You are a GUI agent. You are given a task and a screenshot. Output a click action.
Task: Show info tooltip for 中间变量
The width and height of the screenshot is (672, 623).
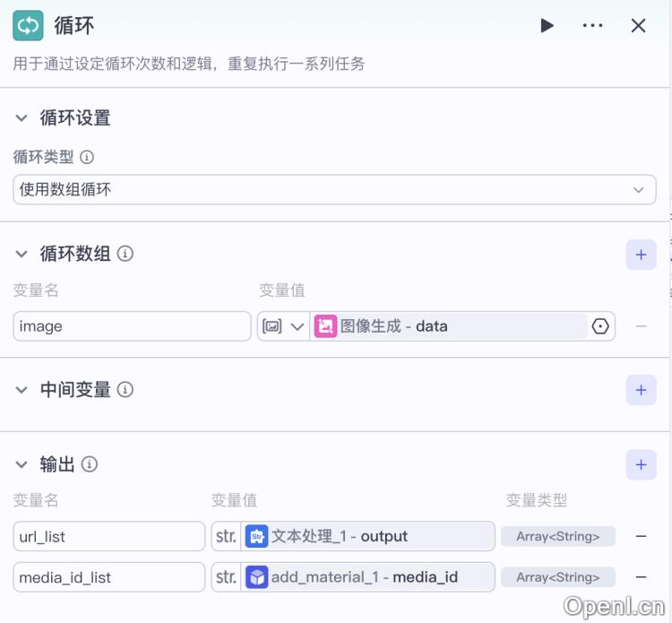tap(125, 389)
